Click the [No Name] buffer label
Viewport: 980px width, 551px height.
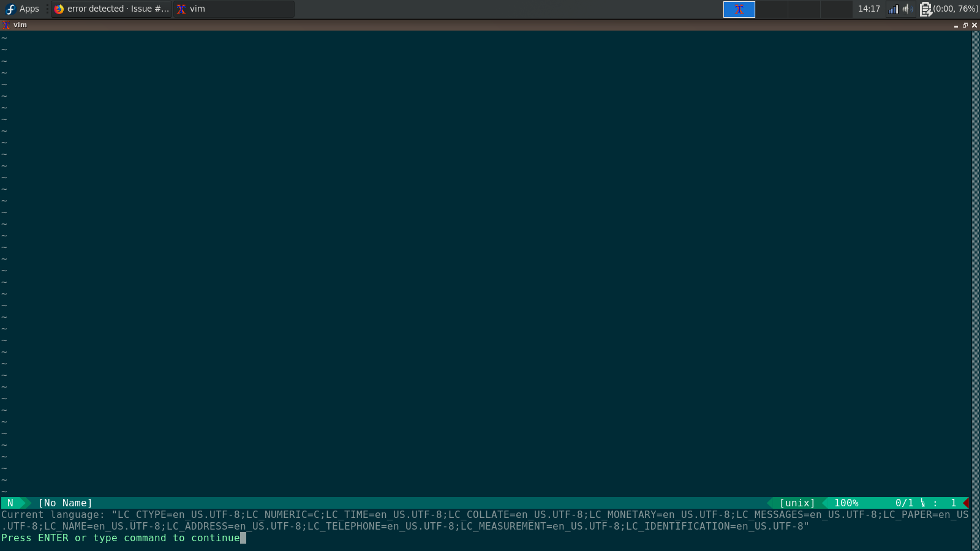[x=65, y=503]
